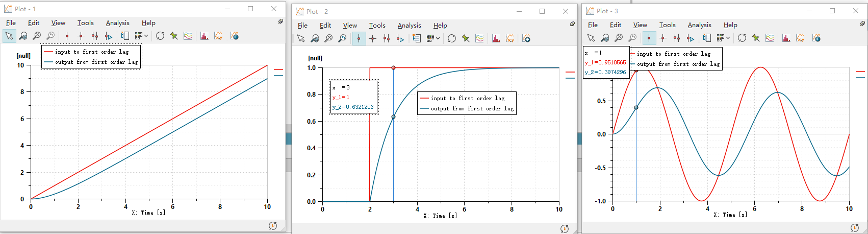Click the histogram icon in Plot 1
Viewport: 868px width, 234px height.
[205, 36]
